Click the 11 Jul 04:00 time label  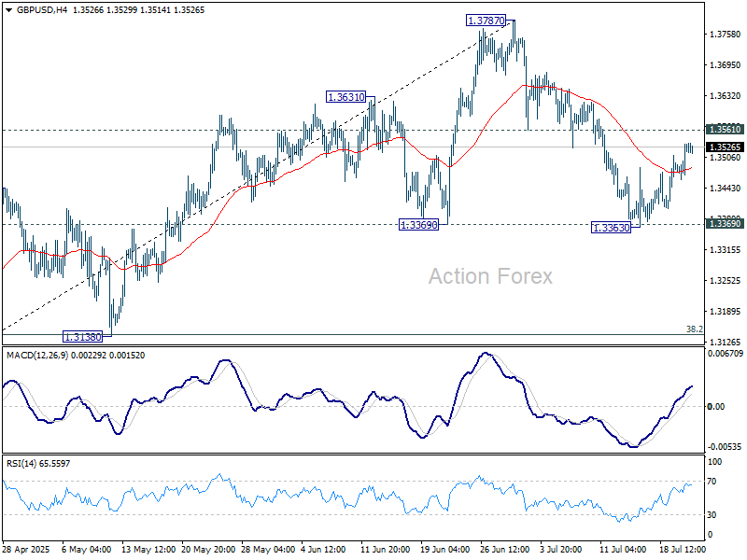pyautogui.click(x=623, y=550)
